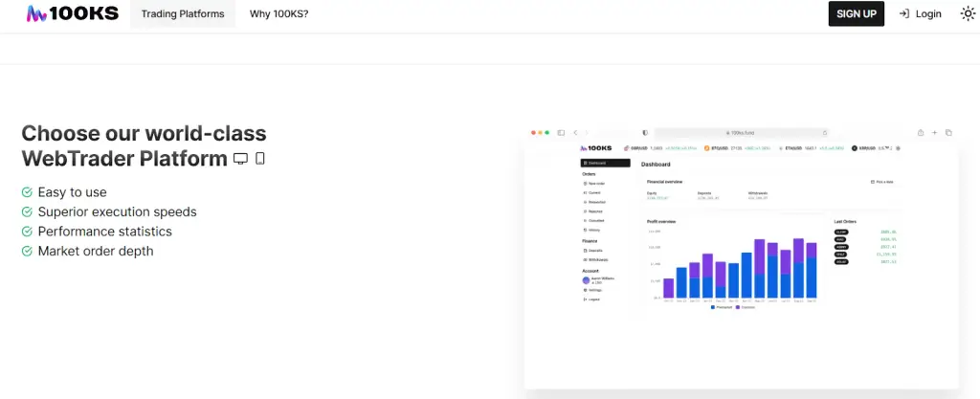Click the desktop monitor icon beside WebTrader Platform
Viewport: 980px width, 399px height.
coord(240,159)
